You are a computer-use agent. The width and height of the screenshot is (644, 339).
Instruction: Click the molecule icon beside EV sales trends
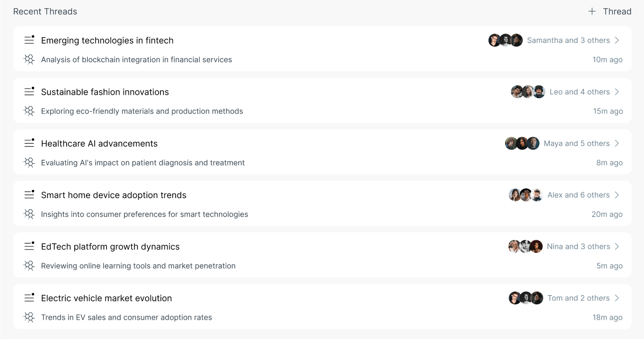pos(30,317)
